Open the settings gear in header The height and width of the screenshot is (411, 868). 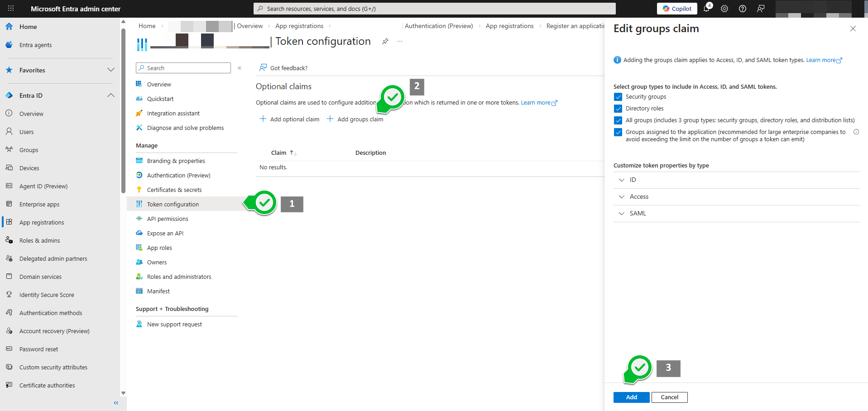[x=724, y=9]
